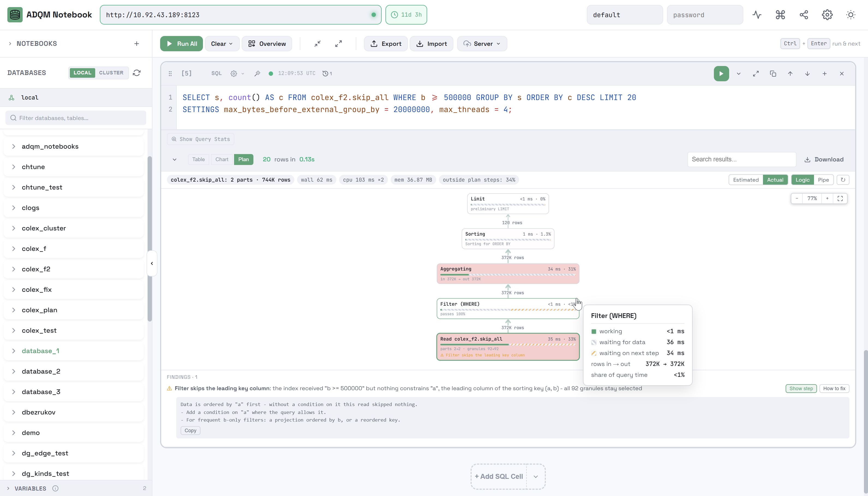Move cell 5 up
Image resolution: width=868 pixels, height=496 pixels.
[790, 74]
